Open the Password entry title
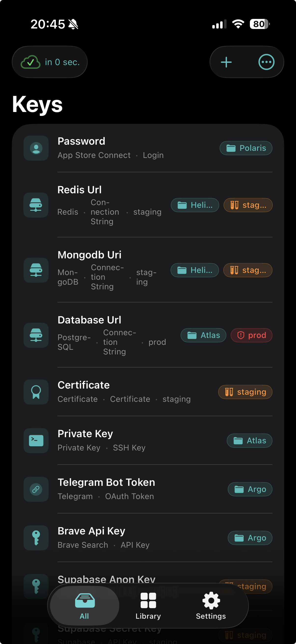Viewport: 296px width, 644px height. tap(81, 141)
